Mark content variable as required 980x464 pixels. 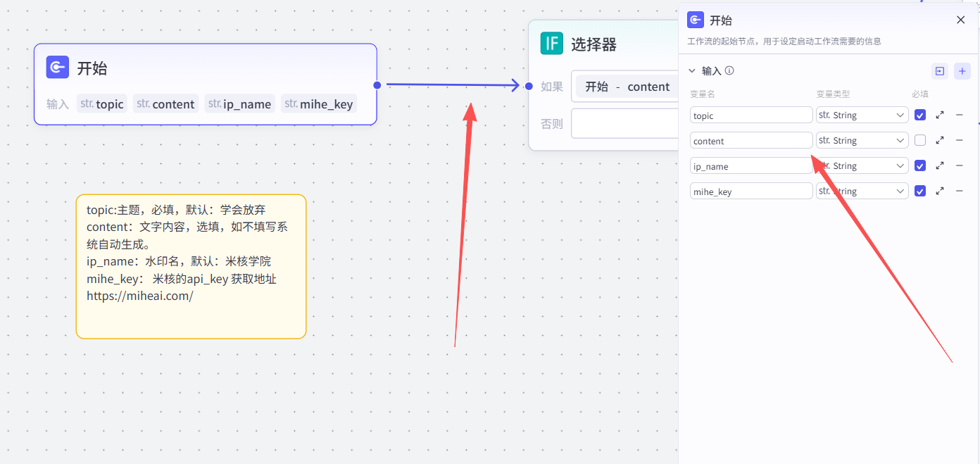(920, 140)
